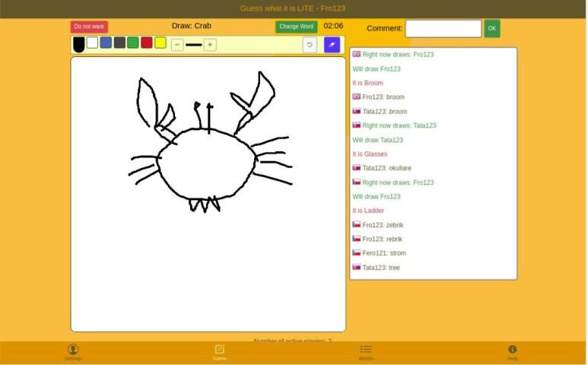Screen dimensions: 588x365
Task: Select the yellow color swatch
Action: [161, 43]
